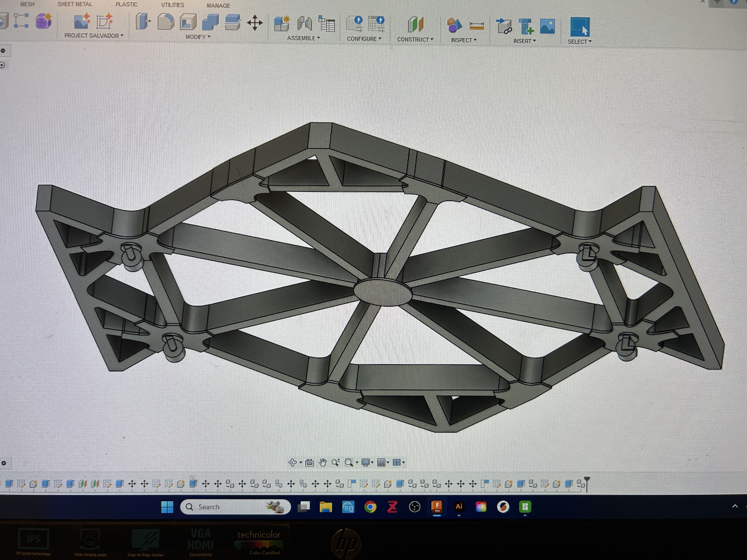The image size is (747, 560).
Task: Click the purple Create Form icon
Action: pos(44,21)
